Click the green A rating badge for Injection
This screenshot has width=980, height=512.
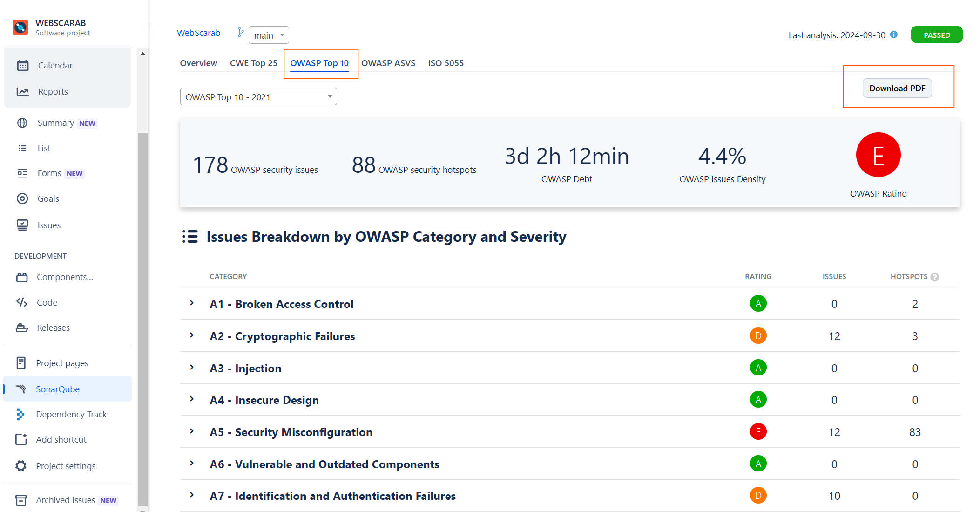coord(758,368)
